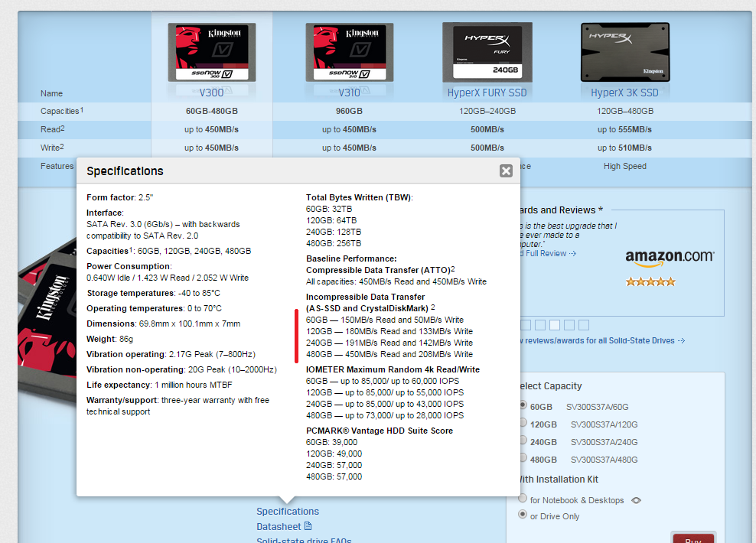Select the 240GB capacity radio button
756x543 pixels.
pyautogui.click(x=523, y=441)
